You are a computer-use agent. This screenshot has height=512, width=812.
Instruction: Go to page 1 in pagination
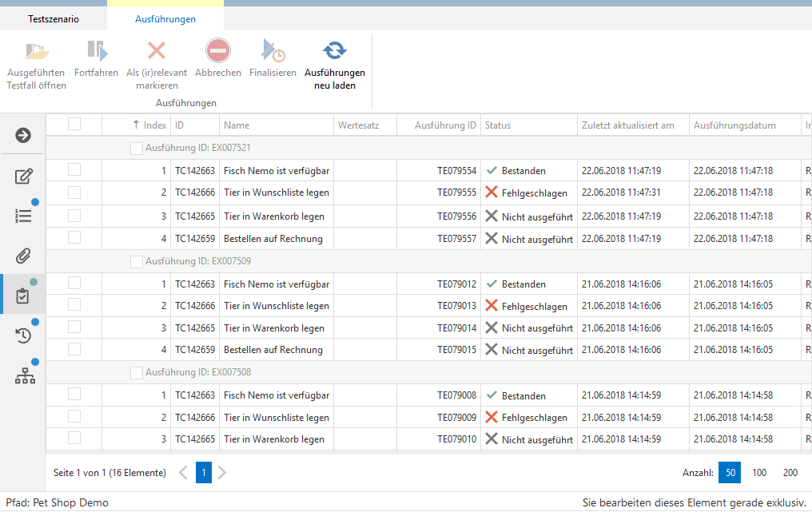tap(204, 473)
